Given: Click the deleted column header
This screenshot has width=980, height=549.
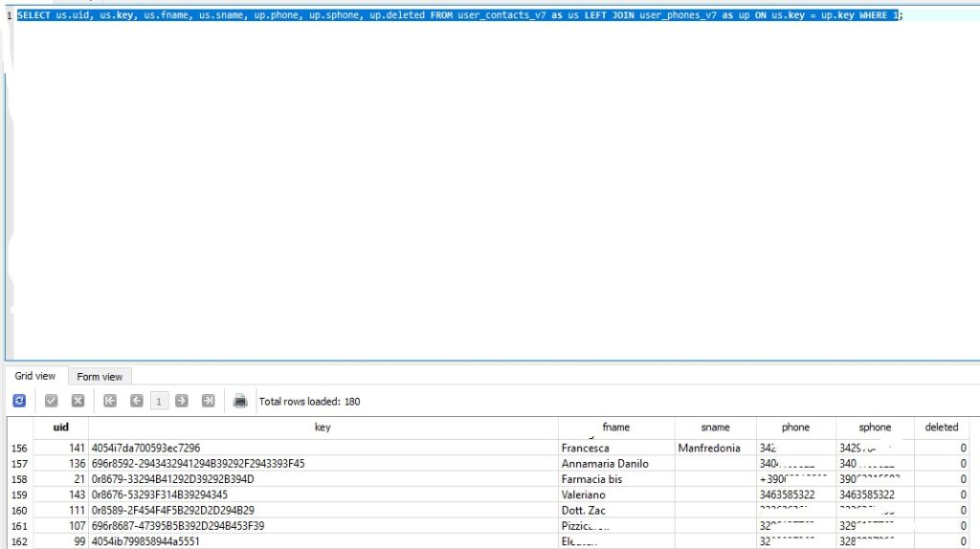Looking at the screenshot, I should 942,428.
